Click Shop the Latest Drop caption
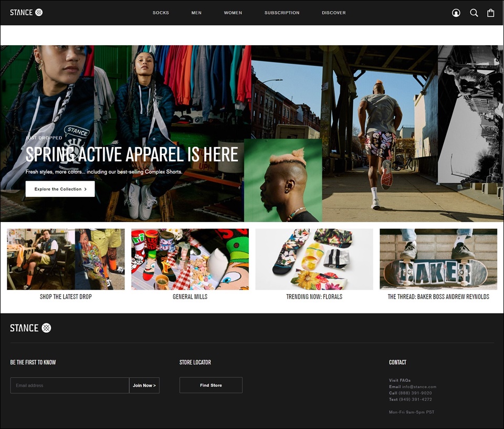The width and height of the screenshot is (504, 429). [x=66, y=297]
